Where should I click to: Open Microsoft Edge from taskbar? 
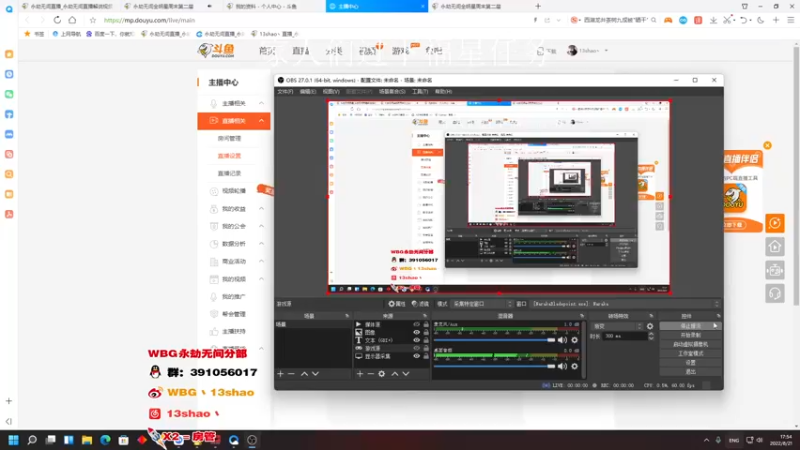pyautogui.click(x=105, y=440)
